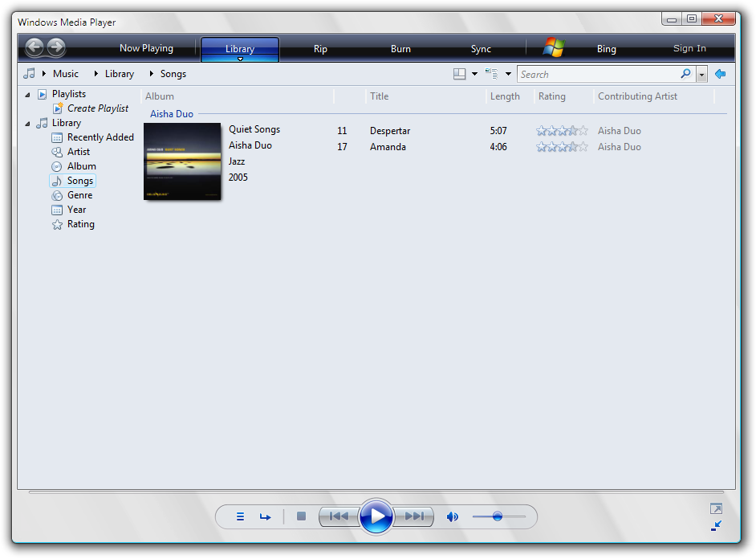Click the Jazz genre text

click(x=236, y=161)
